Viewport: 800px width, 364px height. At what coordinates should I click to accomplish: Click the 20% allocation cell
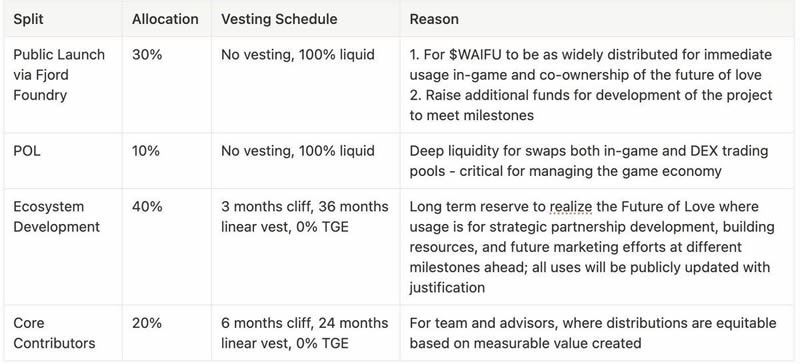coord(166,333)
